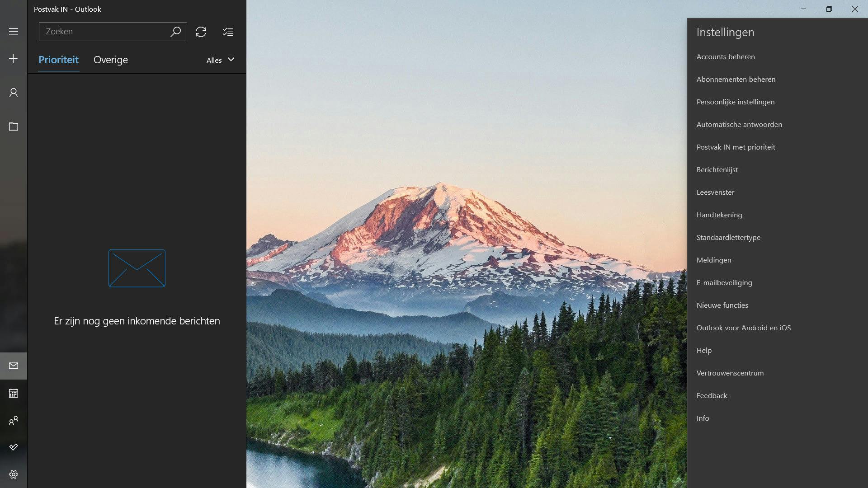Select the Prioriteit tab
The height and width of the screenshot is (488, 868).
pyautogui.click(x=58, y=60)
